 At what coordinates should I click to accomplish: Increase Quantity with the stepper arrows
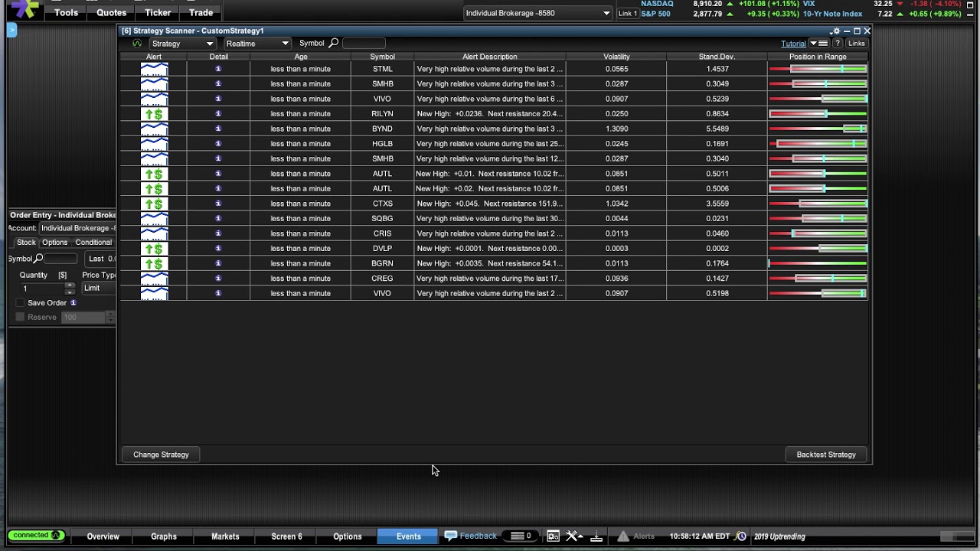pos(70,285)
